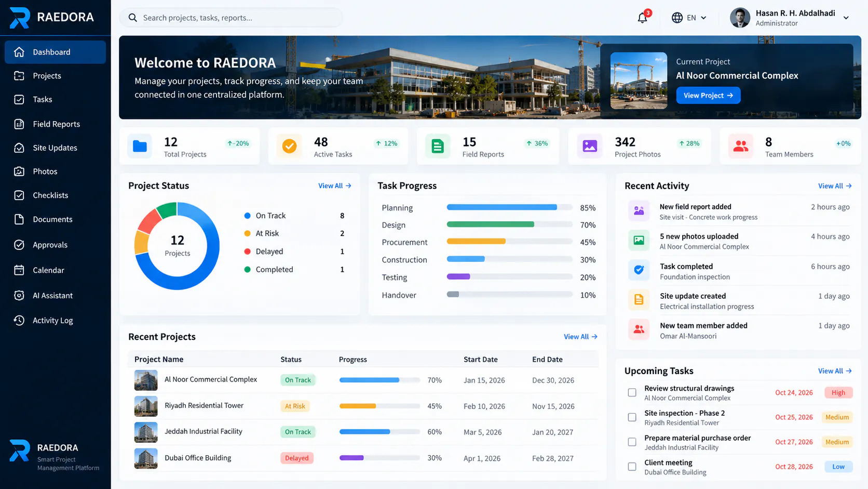Click the Planning progress bar at 85%
Viewport: 868px width, 489px height.
509,207
